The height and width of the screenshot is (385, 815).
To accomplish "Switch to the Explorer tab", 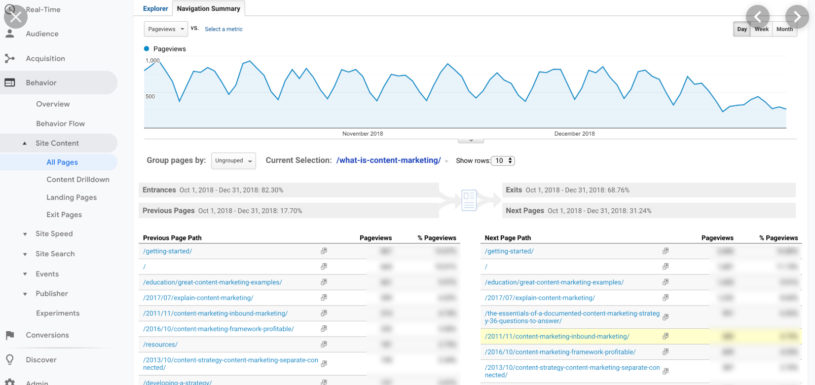I will click(x=155, y=8).
